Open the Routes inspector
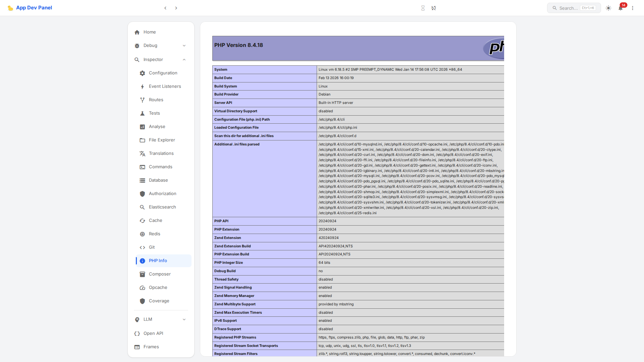644x362 pixels. (x=156, y=100)
